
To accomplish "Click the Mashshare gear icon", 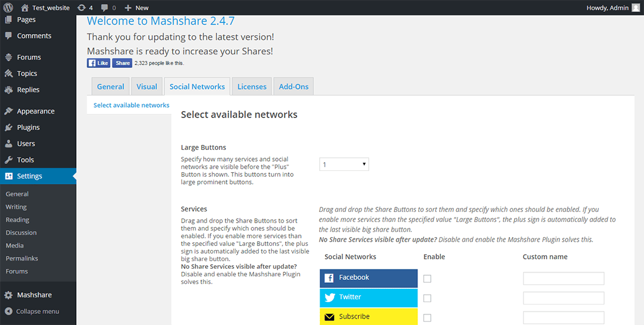I will (x=8, y=295).
